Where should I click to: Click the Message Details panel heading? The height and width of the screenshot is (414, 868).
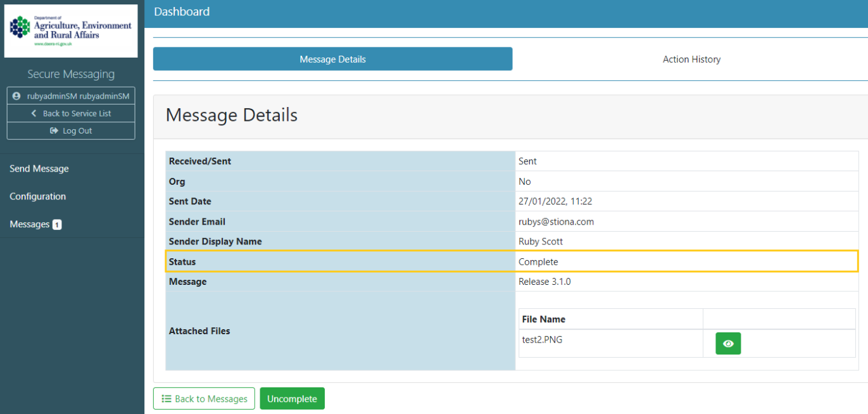(x=232, y=115)
